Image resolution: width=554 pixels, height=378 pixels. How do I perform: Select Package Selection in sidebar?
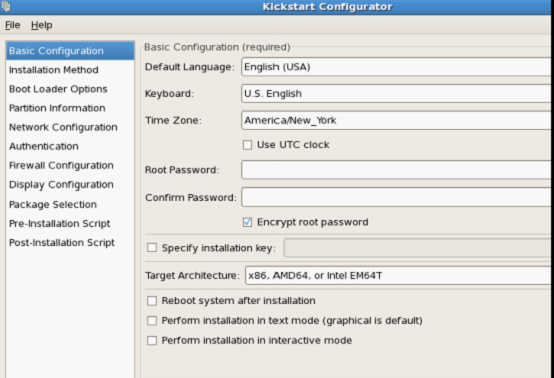[70, 205]
